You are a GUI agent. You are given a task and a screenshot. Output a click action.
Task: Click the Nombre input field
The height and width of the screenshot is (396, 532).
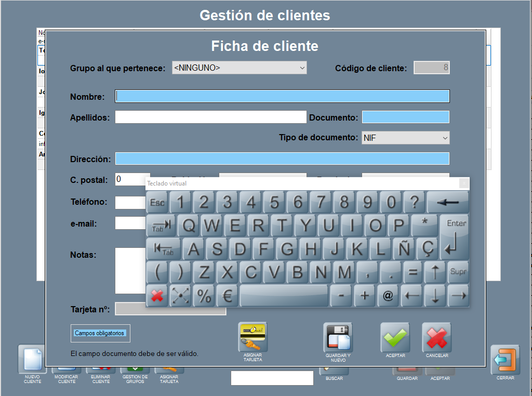click(x=282, y=96)
